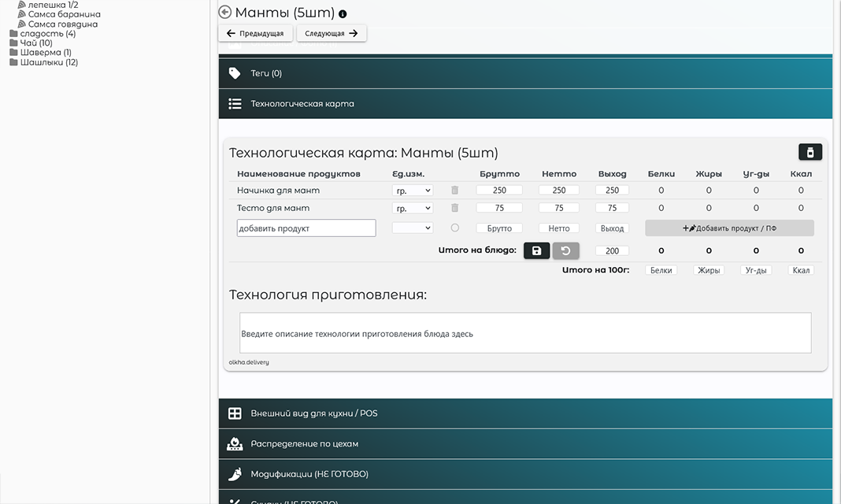Click pepper icon of Модификации section

tap(235, 474)
